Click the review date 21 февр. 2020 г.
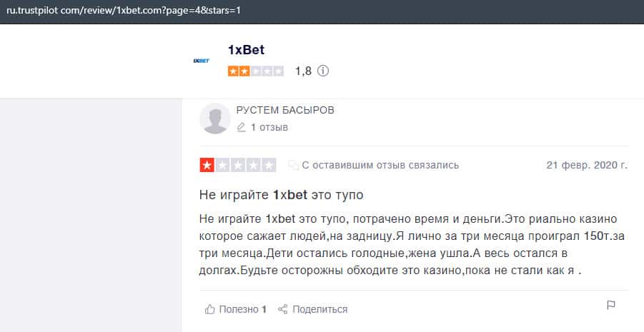The width and height of the screenshot is (644, 332). [x=587, y=165]
